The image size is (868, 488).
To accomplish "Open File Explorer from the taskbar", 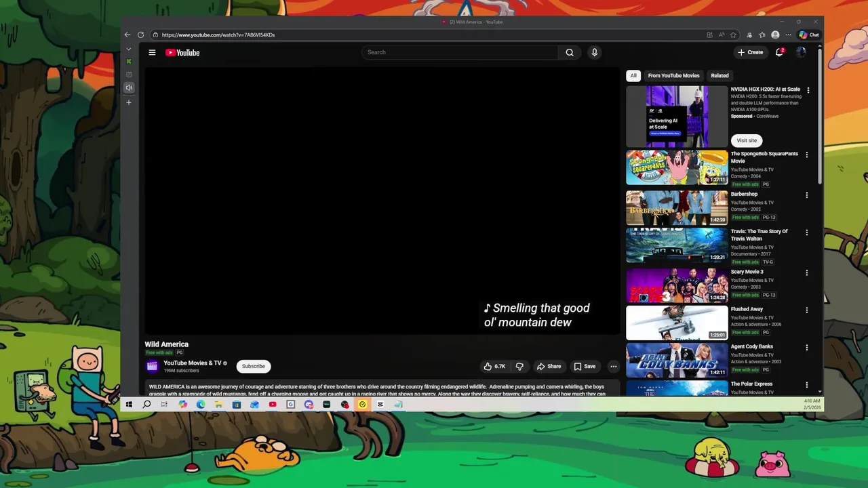I will (218, 405).
